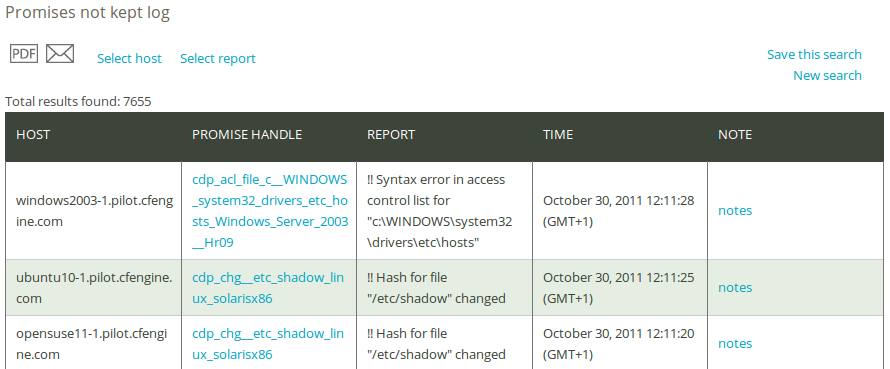Start a New search
The width and height of the screenshot is (890, 369).
coord(828,76)
